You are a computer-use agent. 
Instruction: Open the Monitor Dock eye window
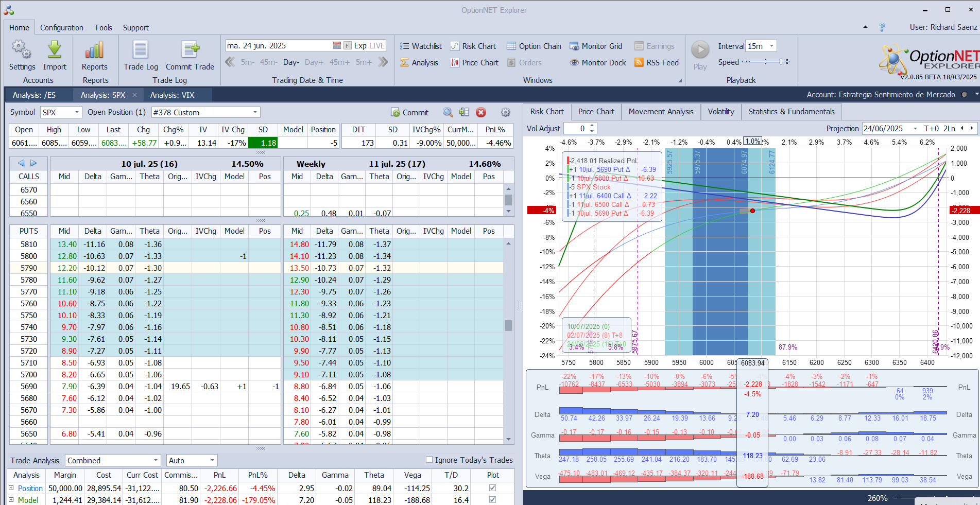pyautogui.click(x=598, y=62)
